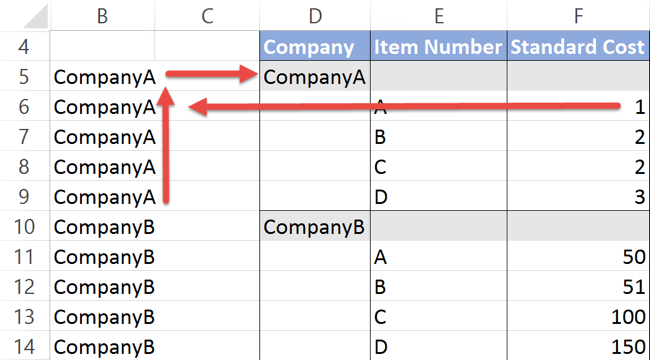Viewport: 650px width, 360px height.
Task: Select cell D10 containing CompanyB
Action: [x=315, y=226]
